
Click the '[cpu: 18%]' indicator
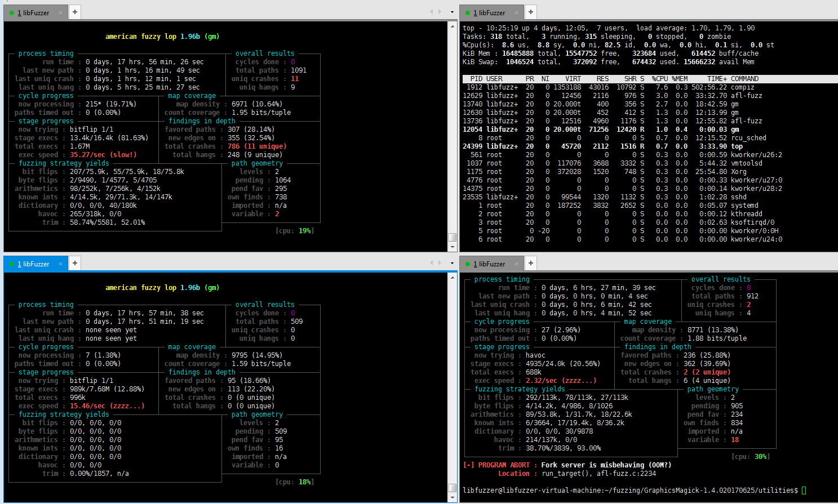click(295, 482)
